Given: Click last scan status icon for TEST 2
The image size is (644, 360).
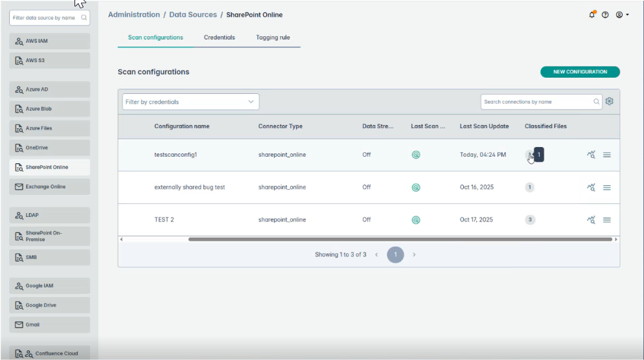Looking at the screenshot, I should tap(416, 219).
